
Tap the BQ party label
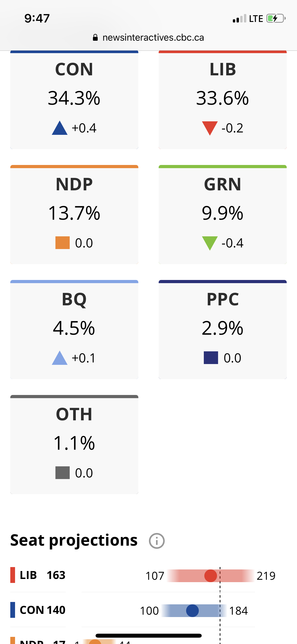(74, 299)
